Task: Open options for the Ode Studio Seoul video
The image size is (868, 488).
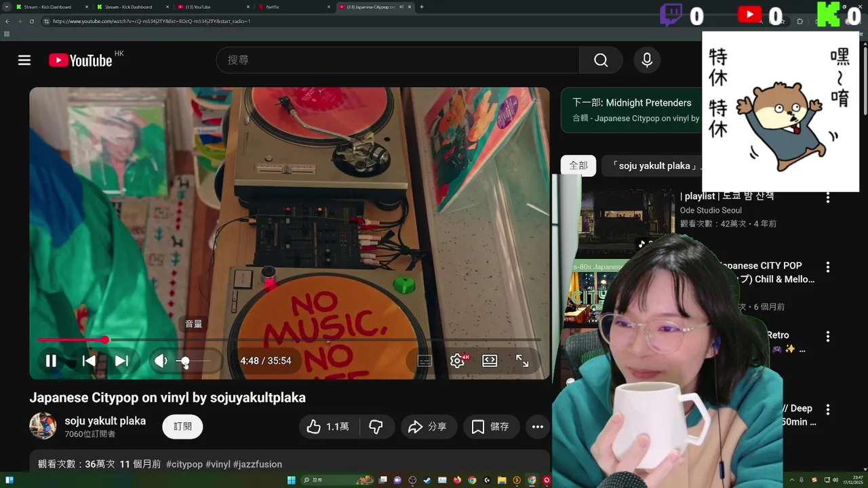Action: pos(827,198)
